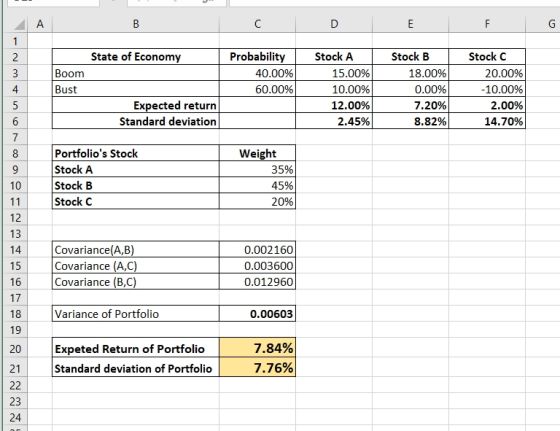Select the Boom probability 40.00% cell
560x431 pixels.
[x=258, y=73]
